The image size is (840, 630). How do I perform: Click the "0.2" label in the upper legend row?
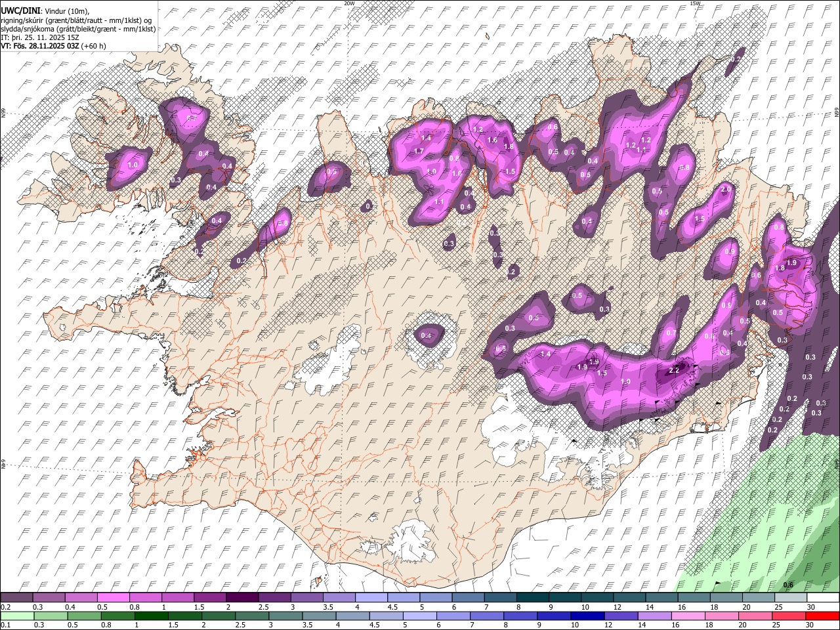pyautogui.click(x=5, y=607)
